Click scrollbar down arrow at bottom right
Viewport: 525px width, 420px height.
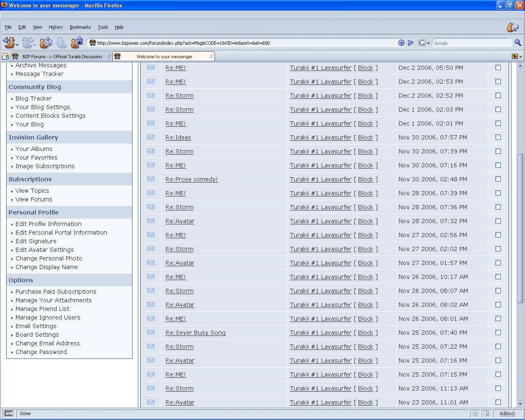pyautogui.click(x=520, y=404)
